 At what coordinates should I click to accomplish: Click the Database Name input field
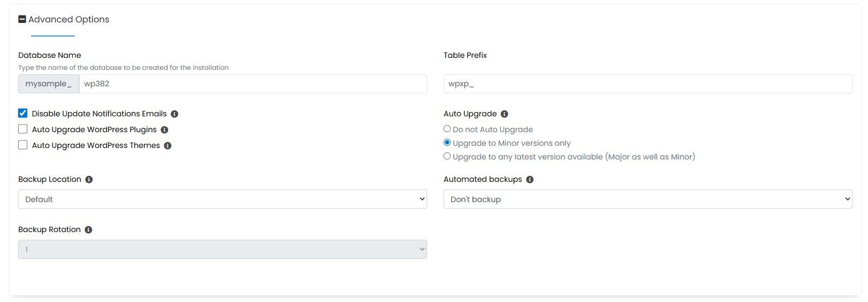(x=252, y=84)
